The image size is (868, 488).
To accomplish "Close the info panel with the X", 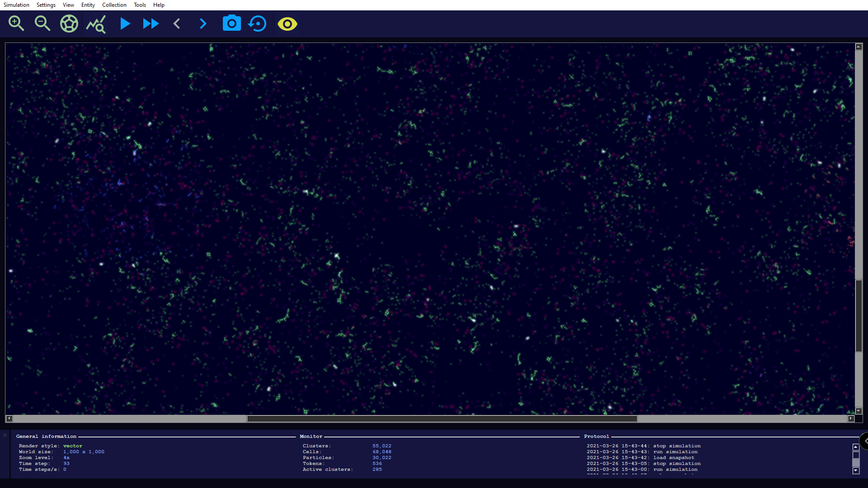I will (5, 436).
